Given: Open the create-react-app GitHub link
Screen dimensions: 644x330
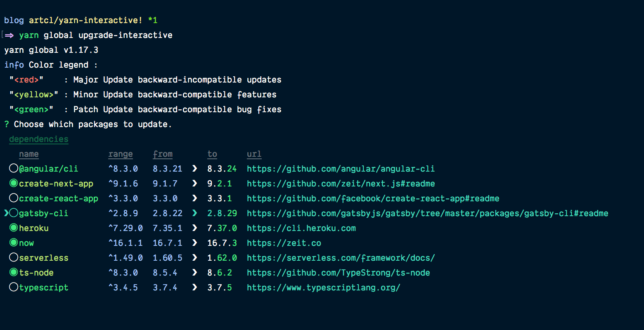Looking at the screenshot, I should (x=373, y=198).
